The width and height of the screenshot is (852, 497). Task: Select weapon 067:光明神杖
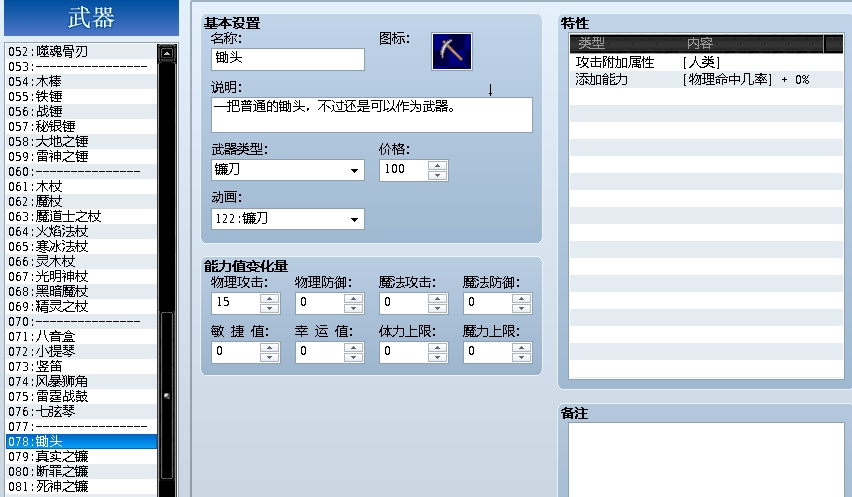82,276
